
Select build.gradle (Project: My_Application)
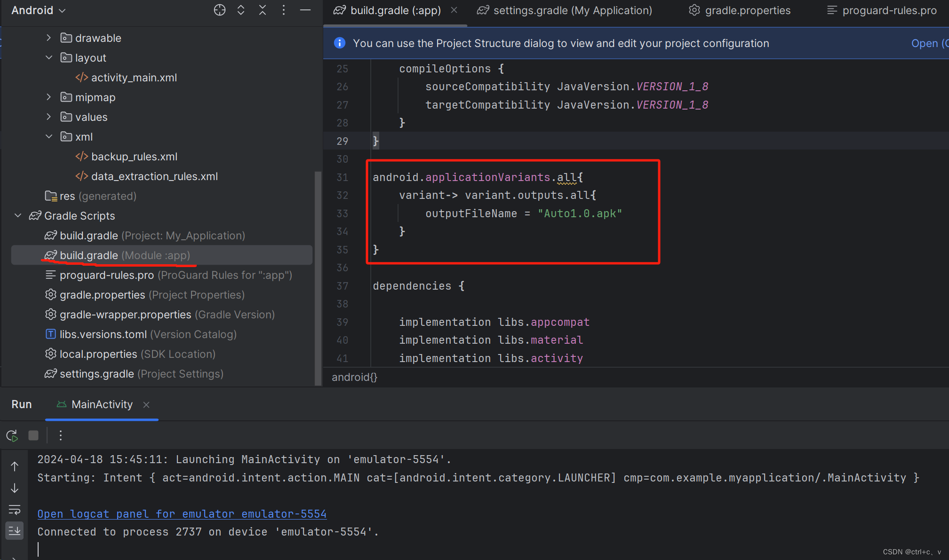coord(145,236)
